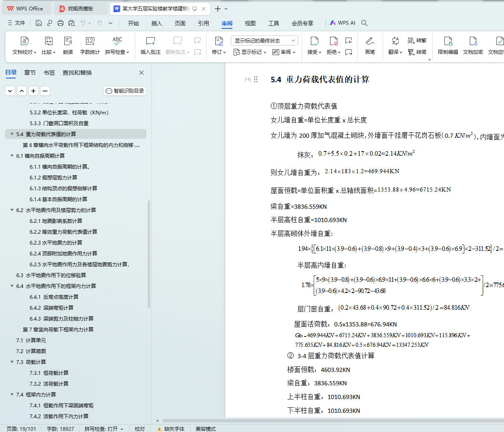
Task: Open quick access toolbar customization arrow
Action: pyautogui.click(x=111, y=23)
